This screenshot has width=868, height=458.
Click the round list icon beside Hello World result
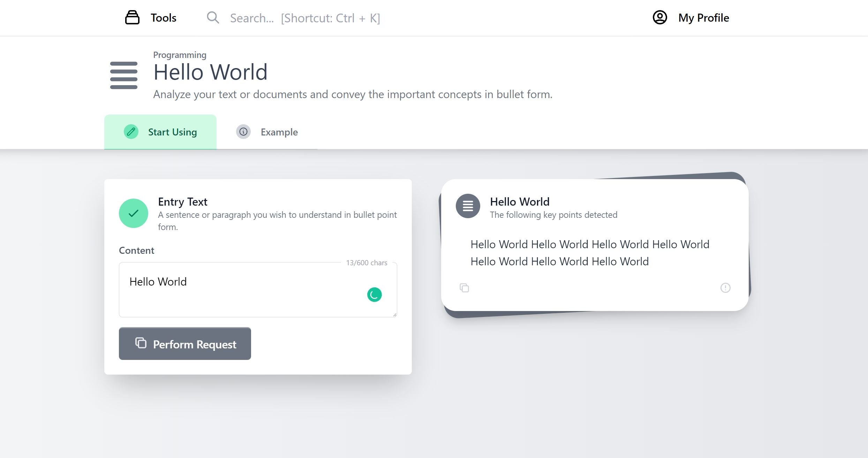(468, 206)
